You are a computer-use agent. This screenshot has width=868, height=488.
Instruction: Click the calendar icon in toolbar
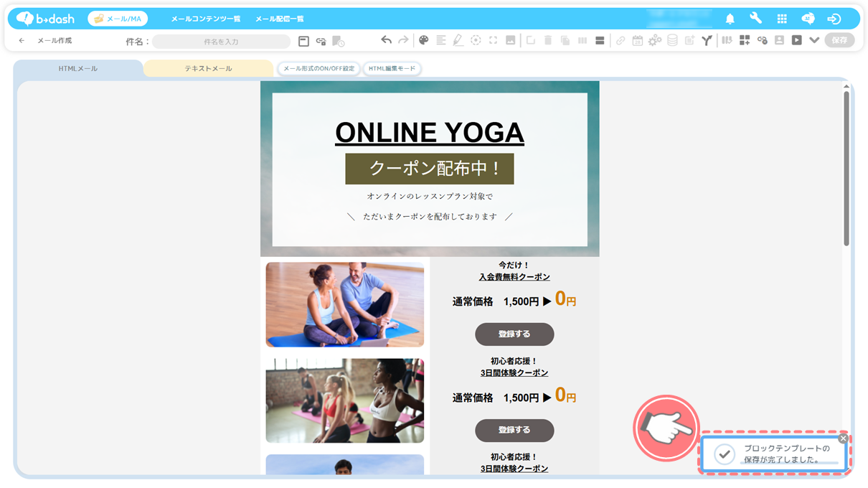[x=638, y=40]
